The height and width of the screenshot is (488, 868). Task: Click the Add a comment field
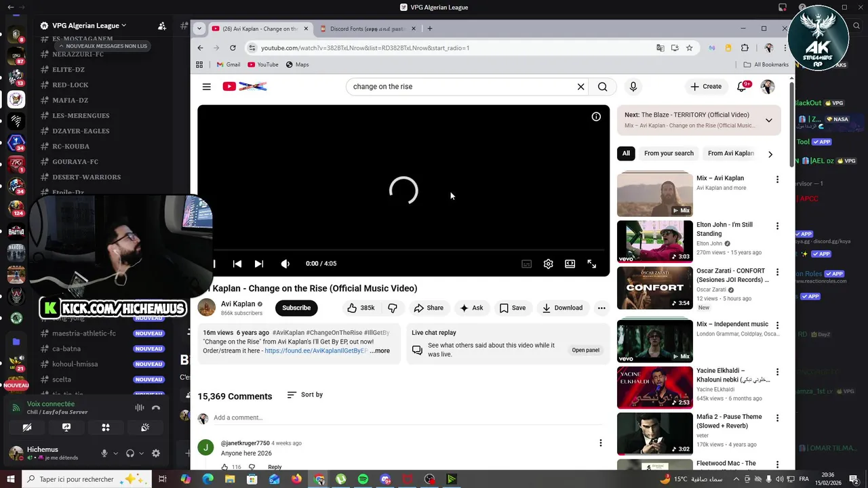407,418
